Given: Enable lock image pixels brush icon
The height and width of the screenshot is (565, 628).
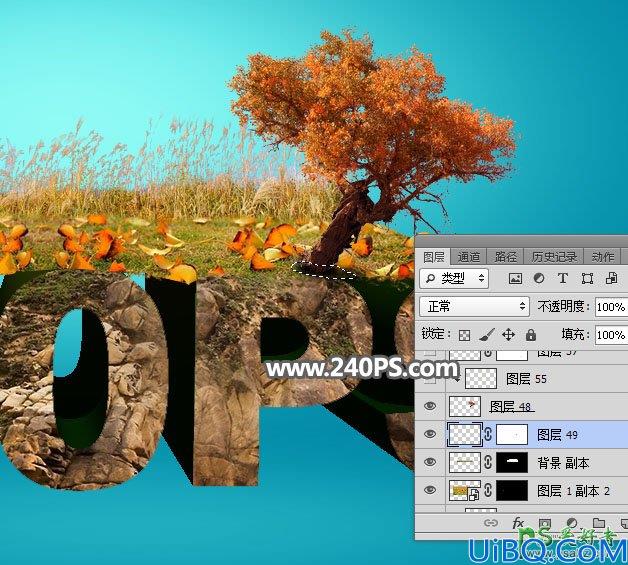Looking at the screenshot, I should pos(486,334).
